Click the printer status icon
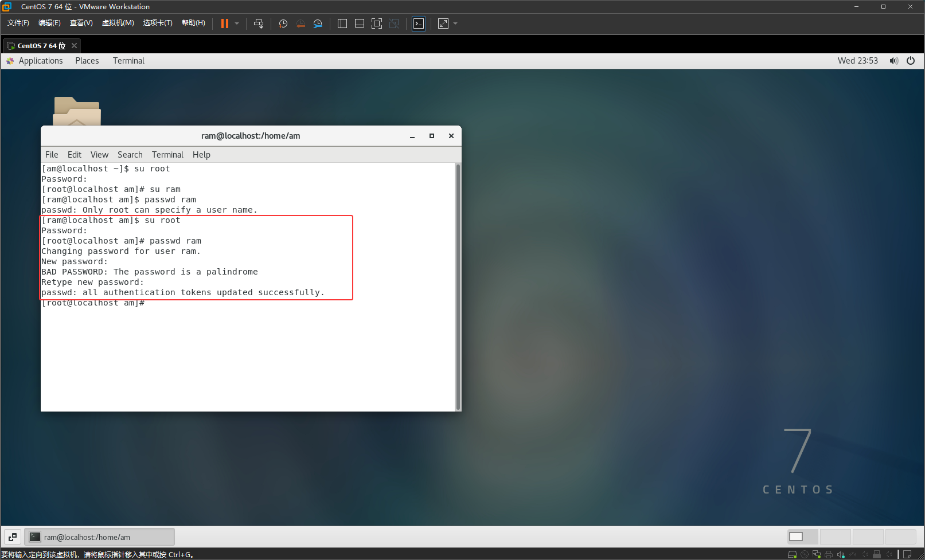This screenshot has height=560, width=925. 829,554
